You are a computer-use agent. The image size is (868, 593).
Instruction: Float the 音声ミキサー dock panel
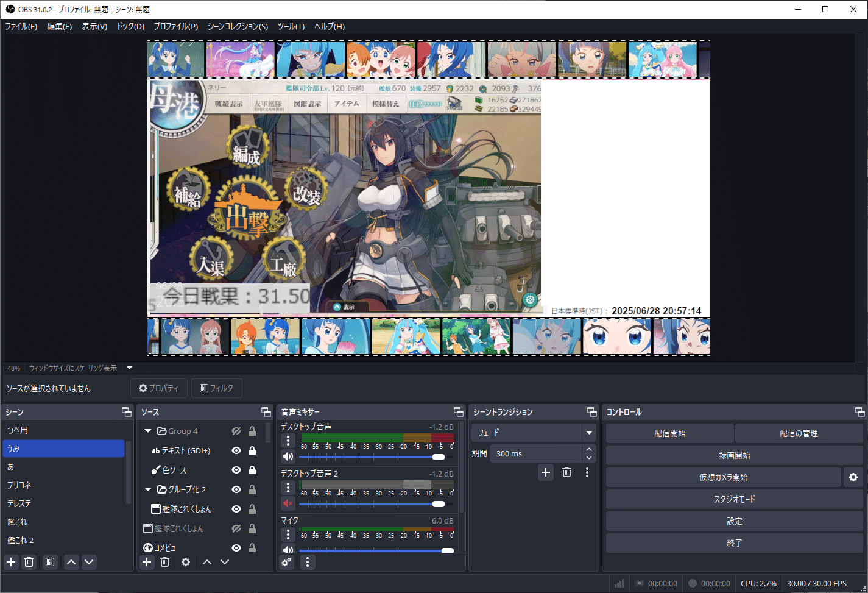tap(459, 412)
